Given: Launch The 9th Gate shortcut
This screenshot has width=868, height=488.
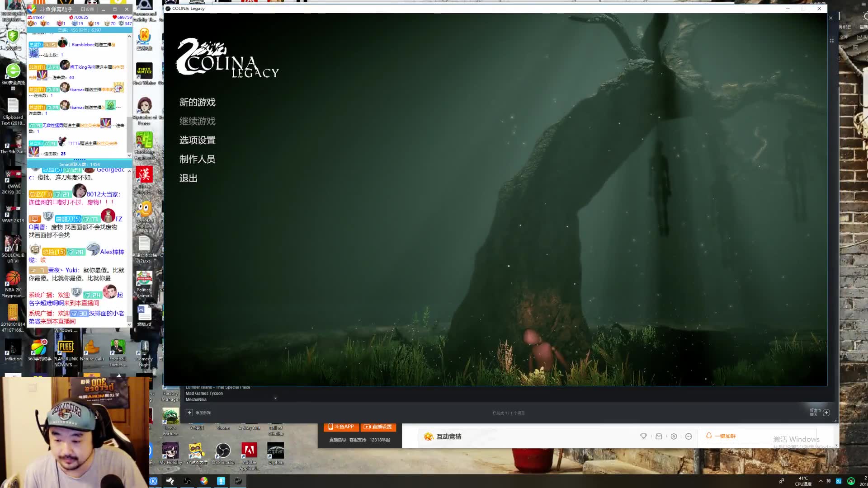Looking at the screenshot, I should (13, 142).
